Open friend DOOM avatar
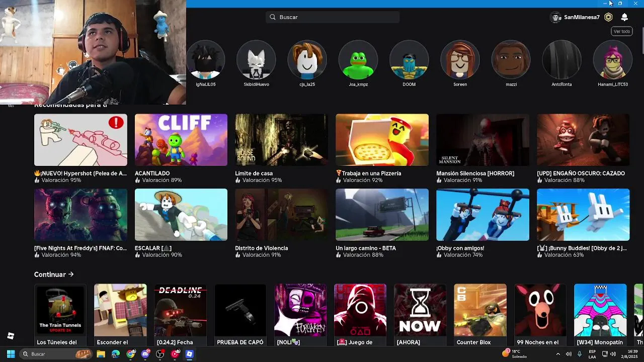The height and width of the screenshot is (362, 644). click(x=409, y=59)
